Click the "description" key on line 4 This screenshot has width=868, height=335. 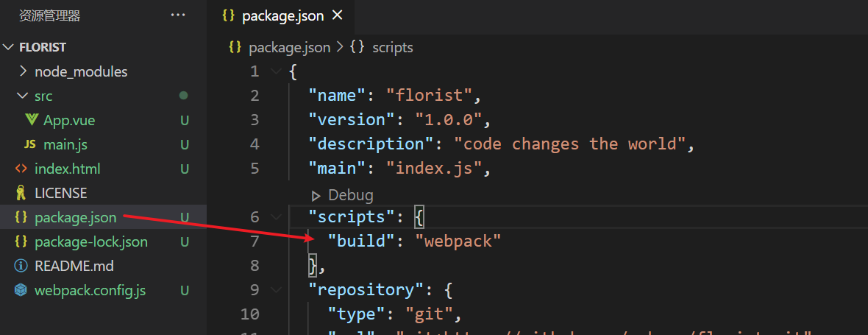(370, 144)
